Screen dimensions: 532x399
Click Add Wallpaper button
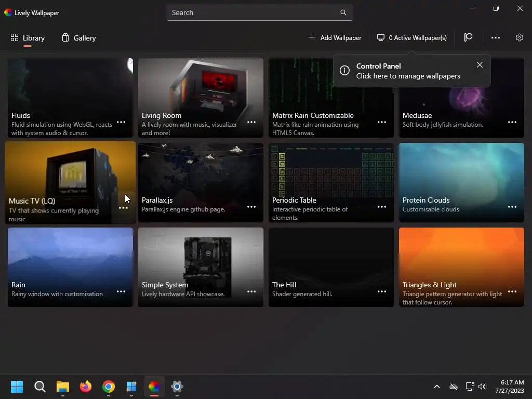tap(335, 37)
